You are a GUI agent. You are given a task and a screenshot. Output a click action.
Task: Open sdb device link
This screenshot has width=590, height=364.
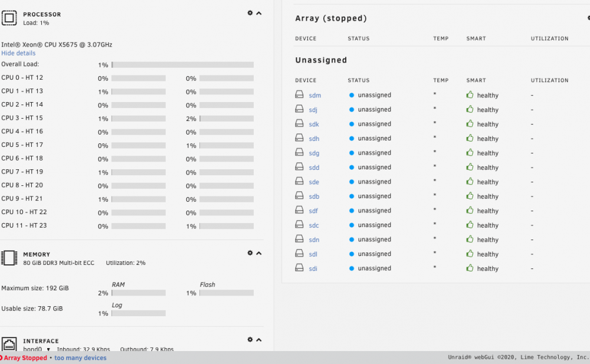coord(314,196)
